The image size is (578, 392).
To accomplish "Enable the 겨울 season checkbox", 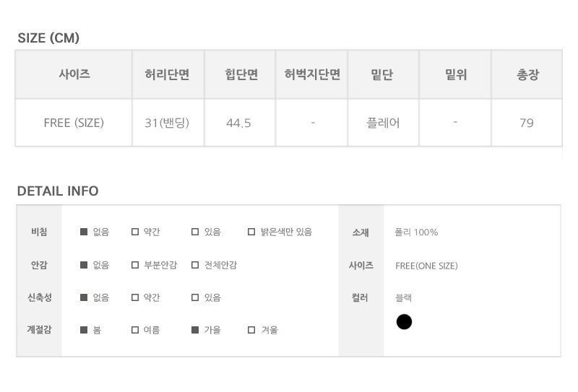I will pyautogui.click(x=251, y=330).
